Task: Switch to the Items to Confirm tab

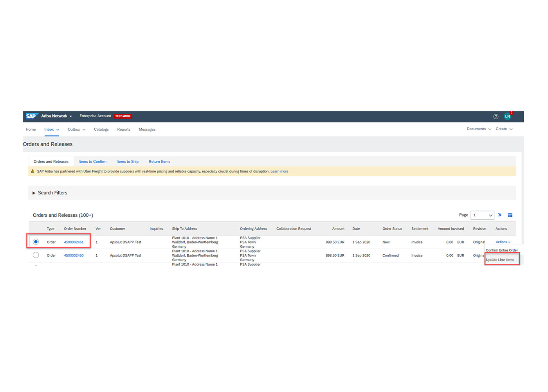Action: [x=92, y=161]
